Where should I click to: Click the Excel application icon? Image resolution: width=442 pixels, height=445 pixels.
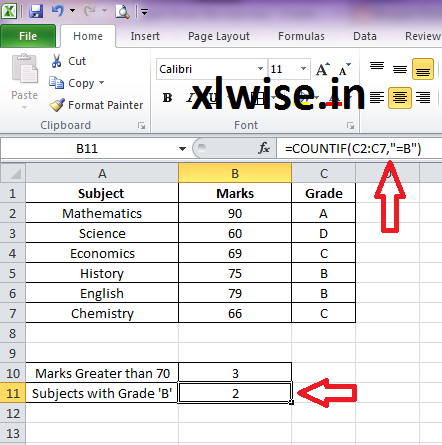point(9,12)
